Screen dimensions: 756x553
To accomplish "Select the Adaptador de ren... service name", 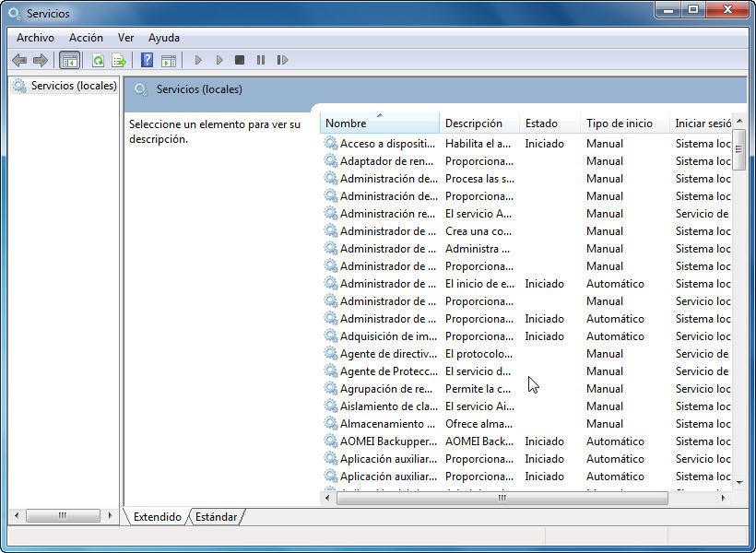I will click(x=386, y=161).
